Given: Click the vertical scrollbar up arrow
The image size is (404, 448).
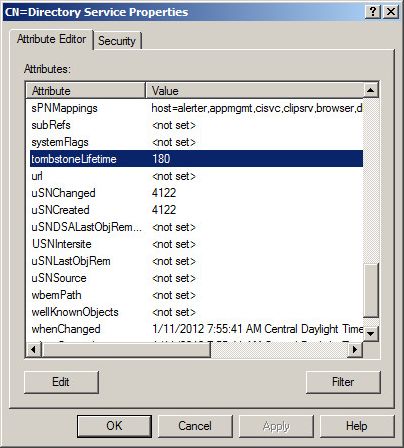Looking at the screenshot, I should click(371, 90).
